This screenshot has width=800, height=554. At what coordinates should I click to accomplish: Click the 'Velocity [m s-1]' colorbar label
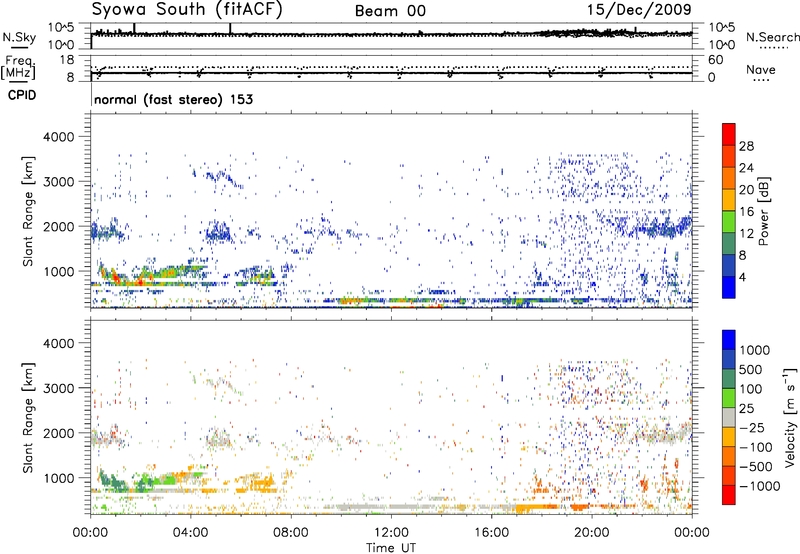click(790, 417)
